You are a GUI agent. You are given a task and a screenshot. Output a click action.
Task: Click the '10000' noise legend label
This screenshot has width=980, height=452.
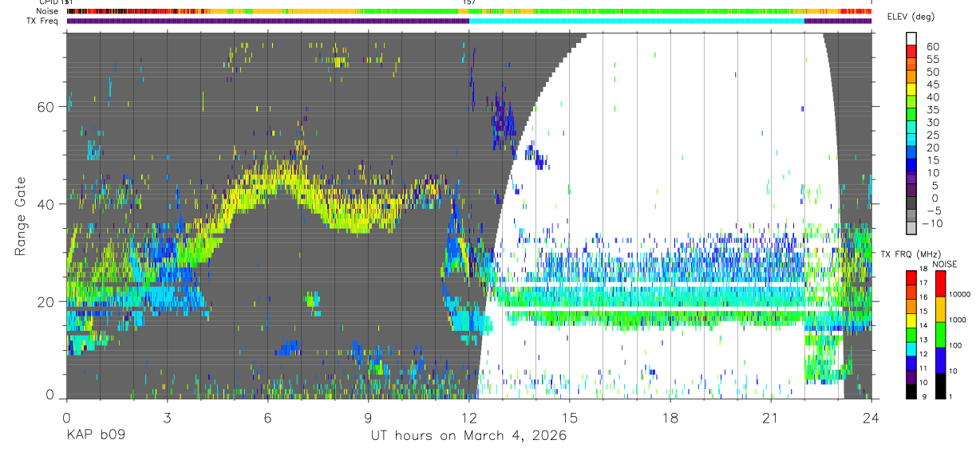coord(962,294)
